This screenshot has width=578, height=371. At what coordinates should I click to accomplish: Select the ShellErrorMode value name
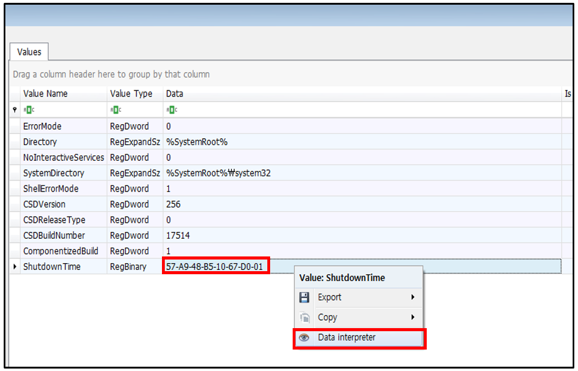click(x=51, y=188)
